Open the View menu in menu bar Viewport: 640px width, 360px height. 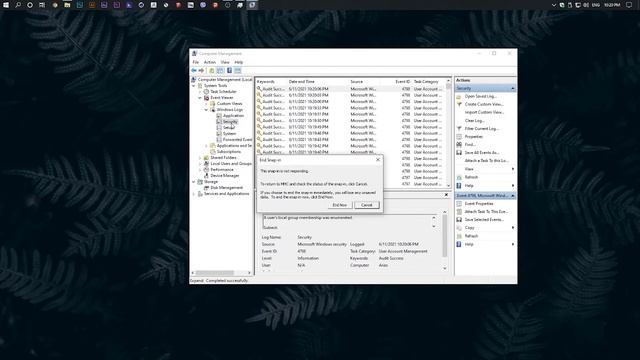pyautogui.click(x=225, y=62)
